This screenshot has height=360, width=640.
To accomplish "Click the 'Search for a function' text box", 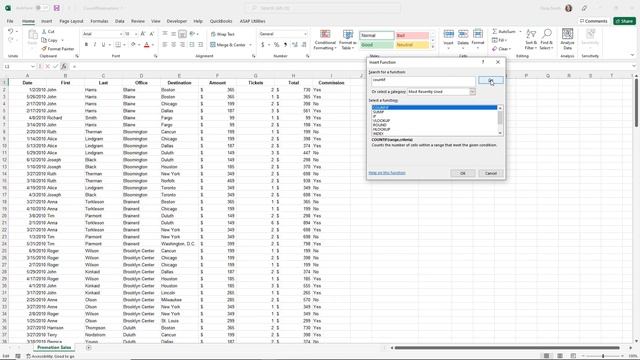I will click(423, 80).
